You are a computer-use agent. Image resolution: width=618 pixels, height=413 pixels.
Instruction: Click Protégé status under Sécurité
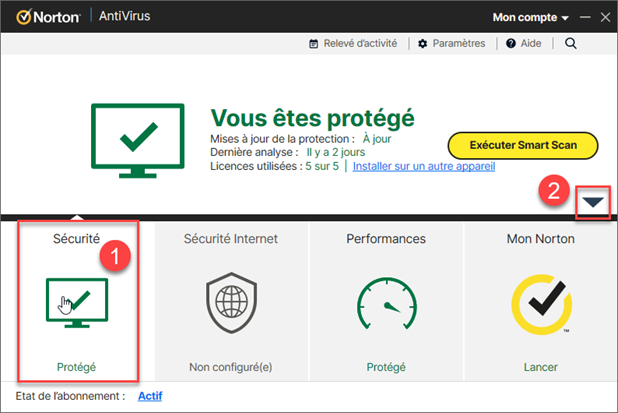(x=76, y=367)
